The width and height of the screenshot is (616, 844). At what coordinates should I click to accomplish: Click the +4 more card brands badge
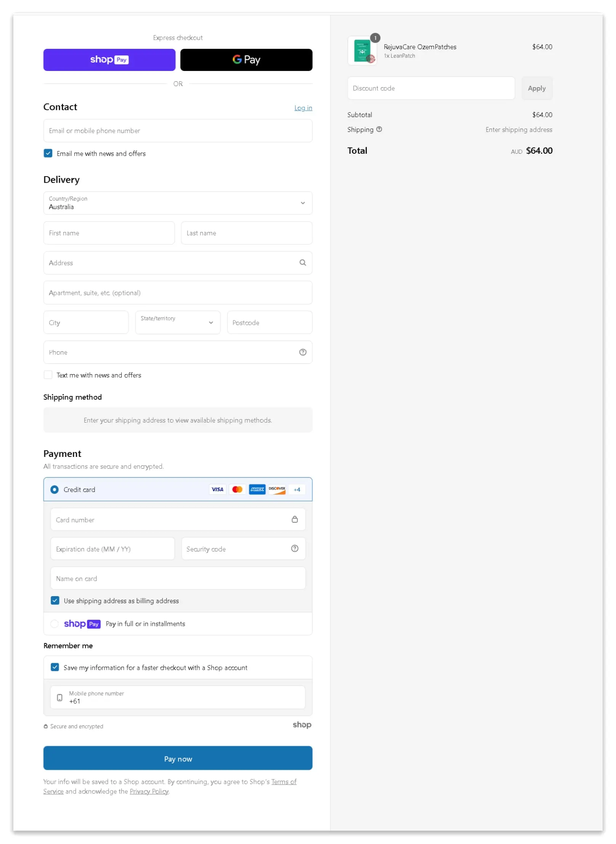tap(297, 489)
